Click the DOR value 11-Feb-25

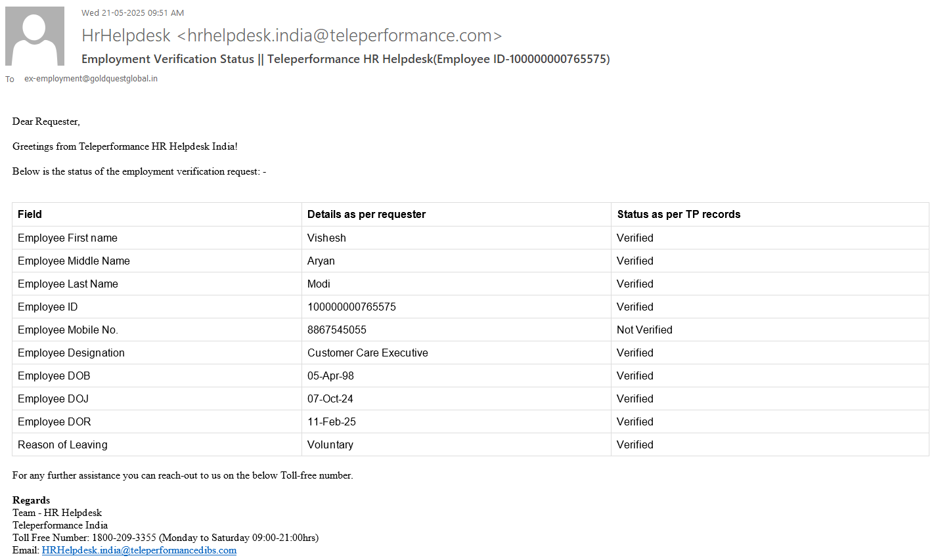(332, 421)
